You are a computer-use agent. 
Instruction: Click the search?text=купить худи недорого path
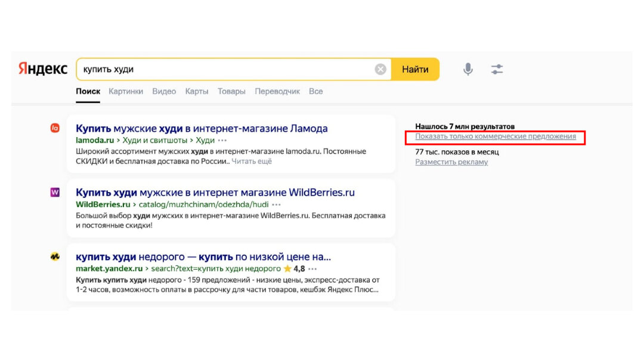click(216, 269)
